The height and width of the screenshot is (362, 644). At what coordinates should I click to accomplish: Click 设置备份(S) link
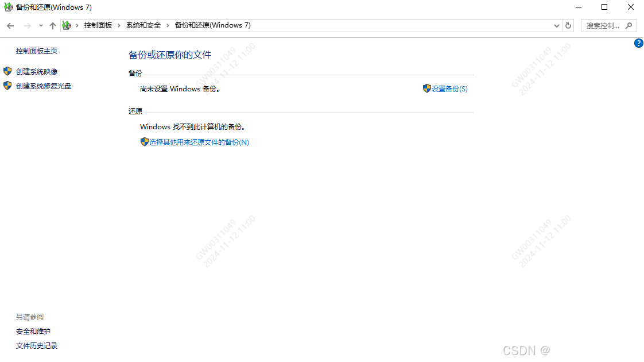click(x=449, y=89)
